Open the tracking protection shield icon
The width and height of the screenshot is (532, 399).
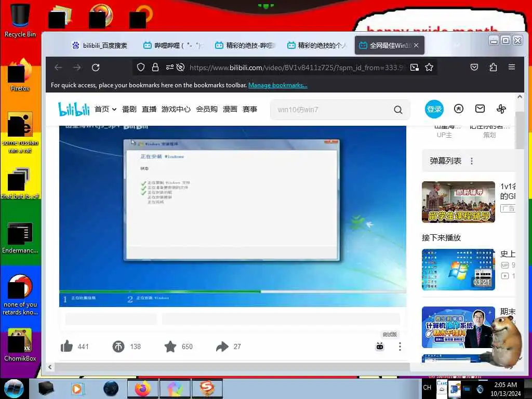click(141, 67)
